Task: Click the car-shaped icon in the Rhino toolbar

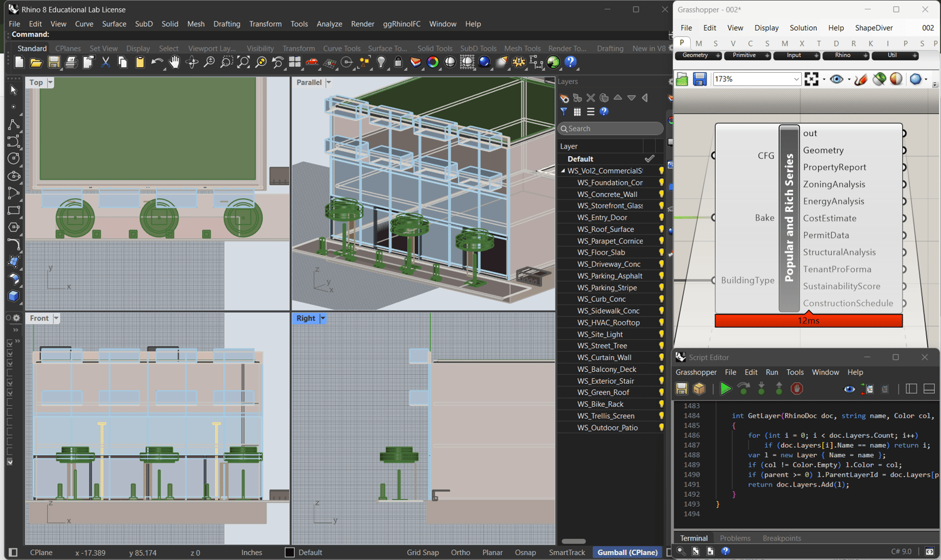Action: coord(312,62)
